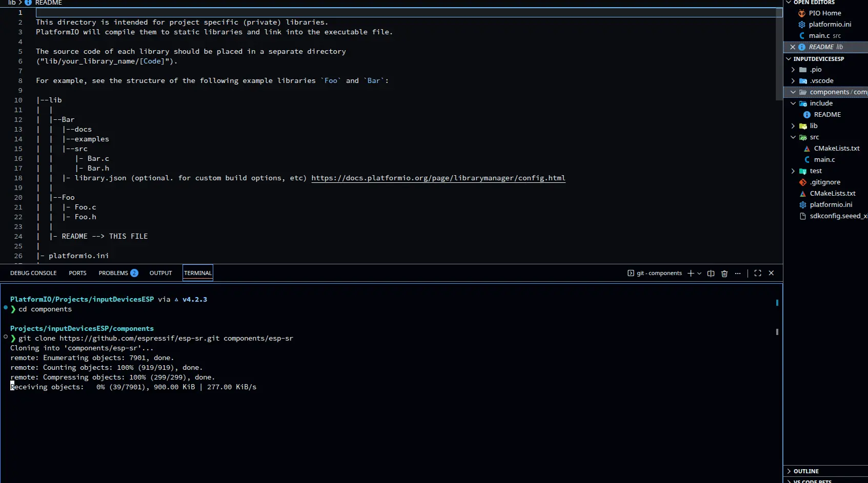
Task: Collapse the include folder chevron
Action: pyautogui.click(x=793, y=103)
